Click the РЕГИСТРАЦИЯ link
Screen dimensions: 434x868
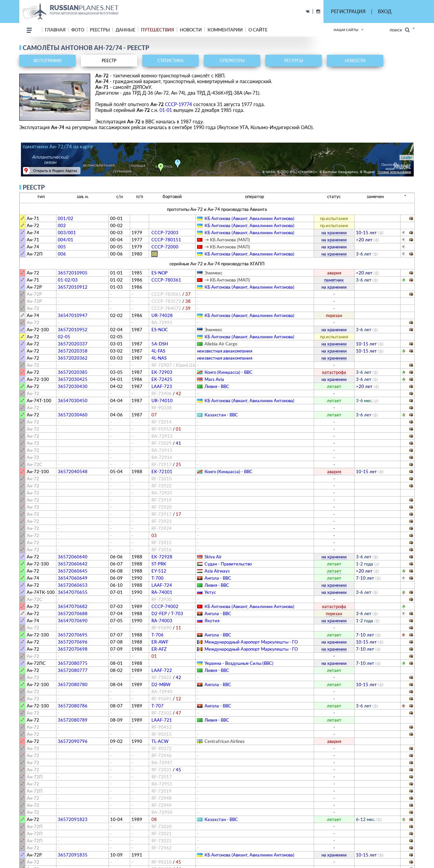[x=348, y=11]
